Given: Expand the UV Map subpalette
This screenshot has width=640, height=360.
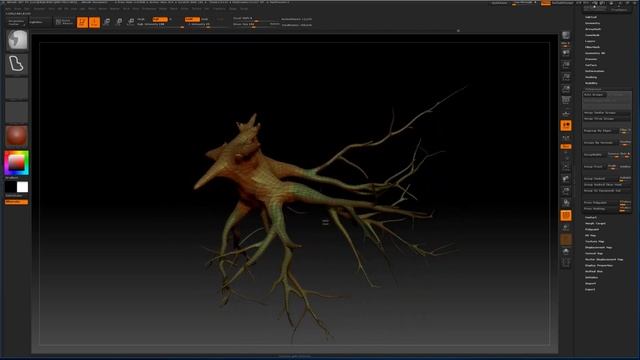Looking at the screenshot, I should [x=590, y=236].
